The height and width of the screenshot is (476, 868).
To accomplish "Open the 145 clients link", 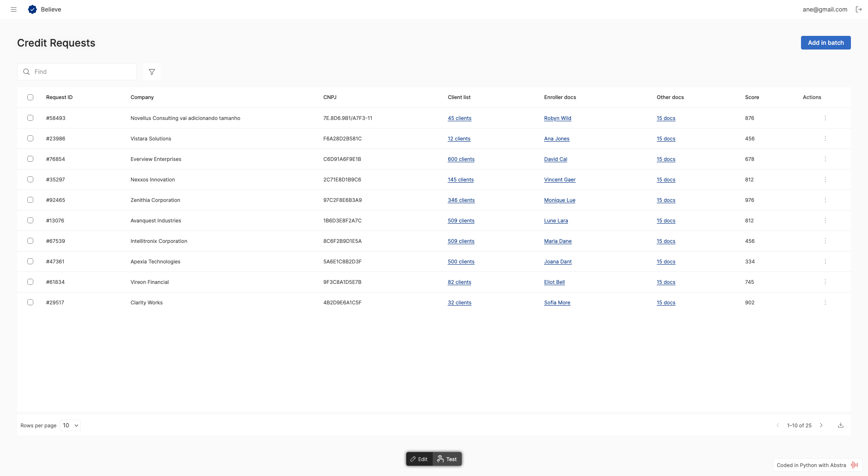I will (x=460, y=180).
